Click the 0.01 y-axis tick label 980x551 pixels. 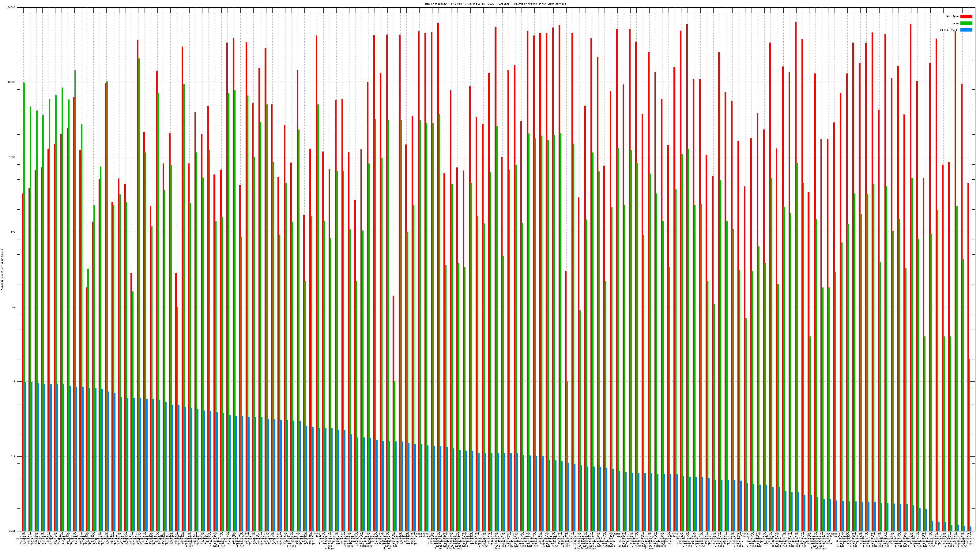(13, 531)
